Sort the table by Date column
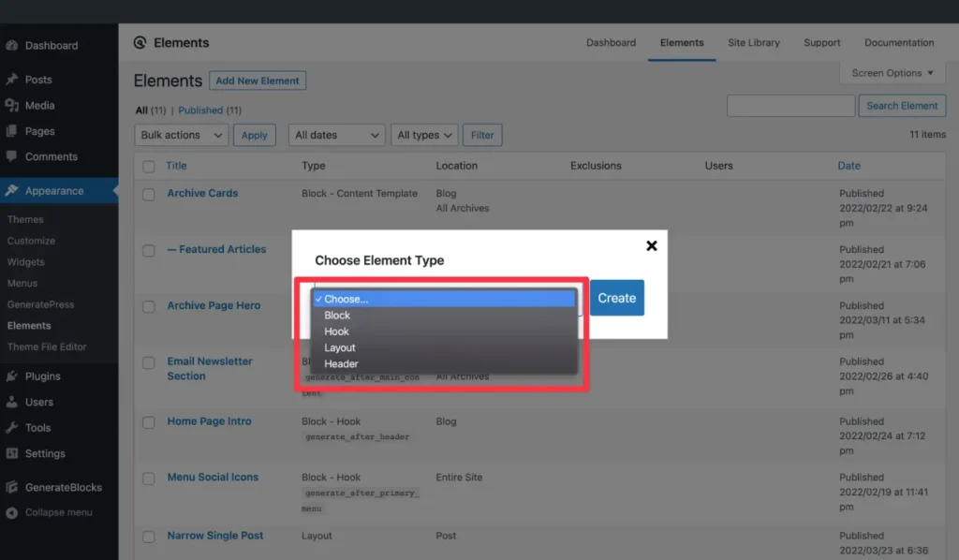 click(x=848, y=166)
